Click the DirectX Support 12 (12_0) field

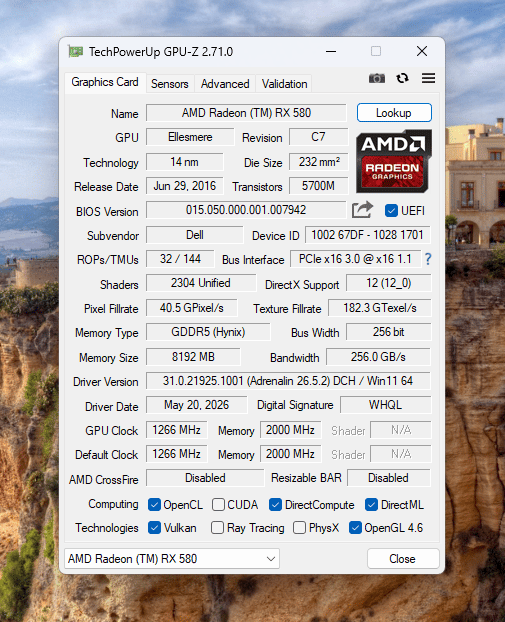pos(388,283)
